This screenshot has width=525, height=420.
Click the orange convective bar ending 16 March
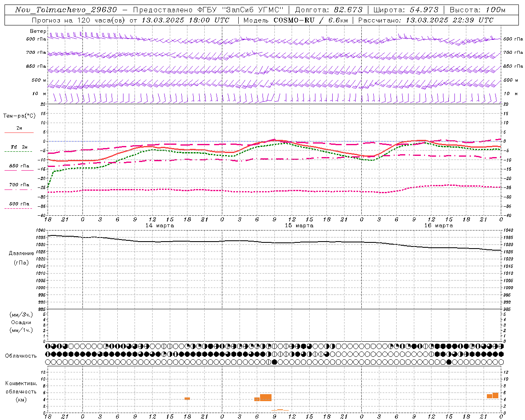[x=495, y=395]
